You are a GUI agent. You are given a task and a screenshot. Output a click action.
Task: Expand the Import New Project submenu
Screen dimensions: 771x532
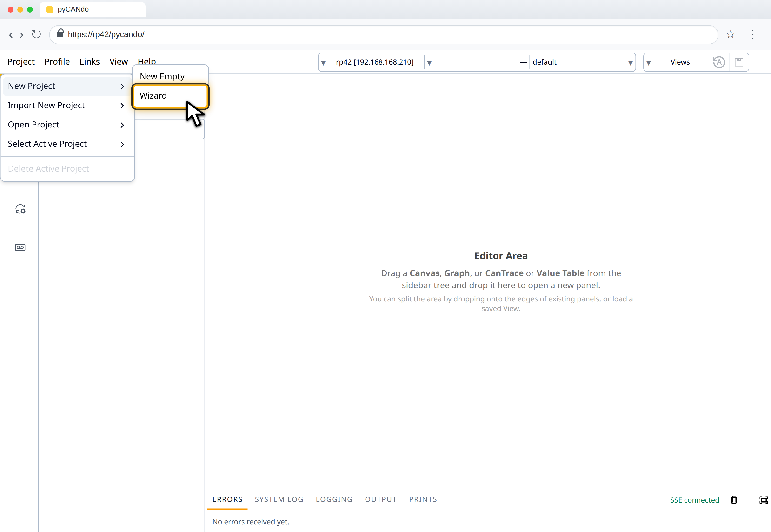tap(67, 105)
